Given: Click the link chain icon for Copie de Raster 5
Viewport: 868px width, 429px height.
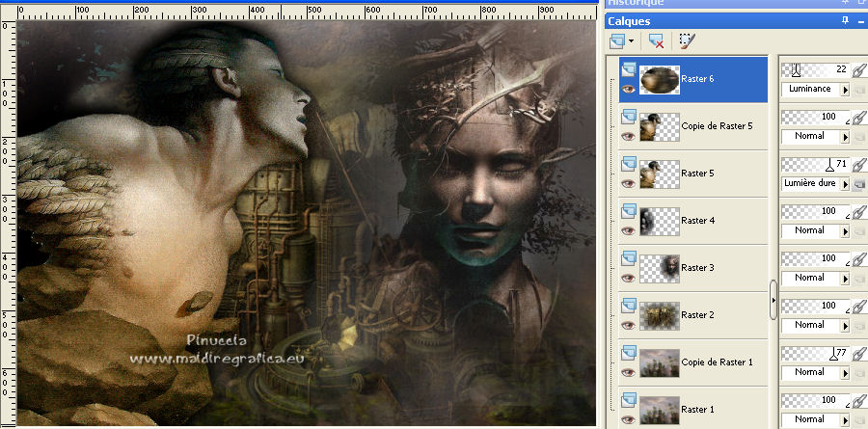Looking at the screenshot, I should 859,118.
